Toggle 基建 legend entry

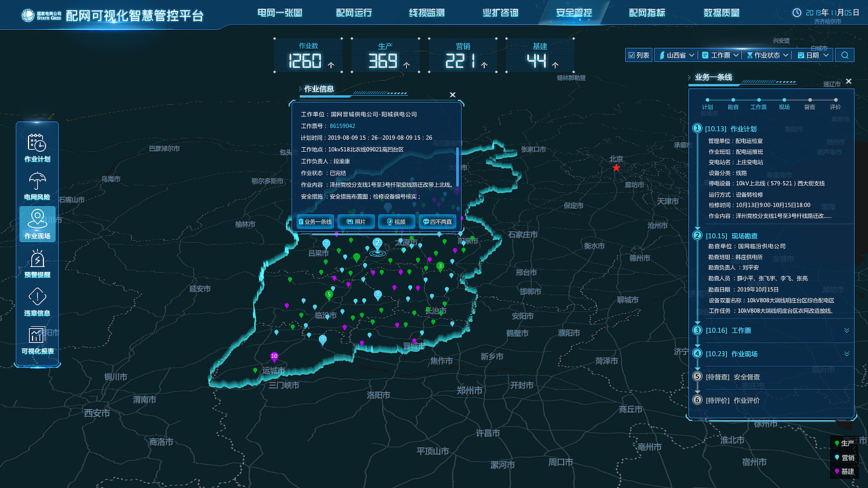pyautogui.click(x=844, y=472)
